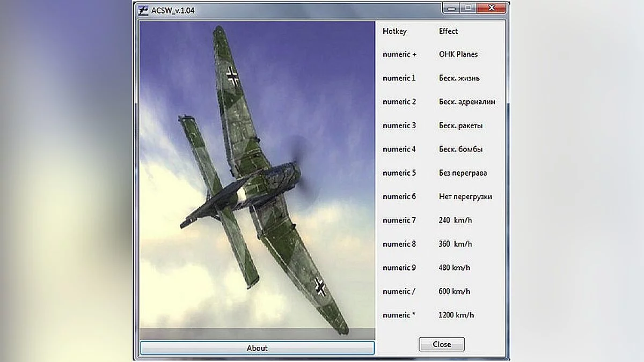Select the 360 km/h speed entry
Viewport: 644px width, 362px height.
point(455,243)
